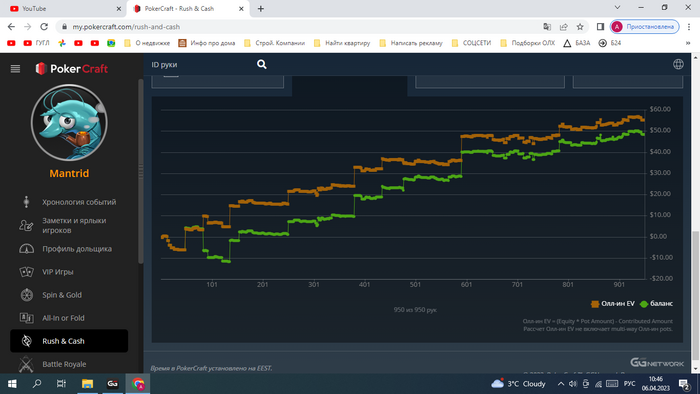
Task: Open Б24 bookmark
Action: [610, 43]
